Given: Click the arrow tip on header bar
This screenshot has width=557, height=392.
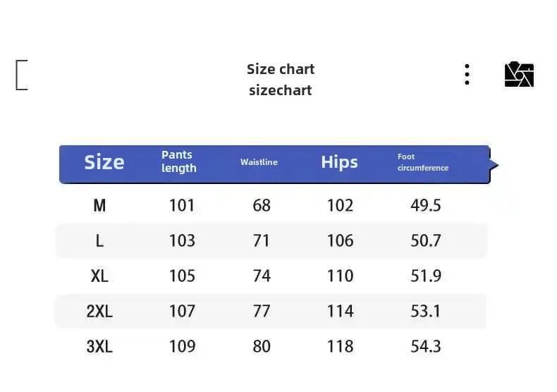Looking at the screenshot, I should [494, 165].
